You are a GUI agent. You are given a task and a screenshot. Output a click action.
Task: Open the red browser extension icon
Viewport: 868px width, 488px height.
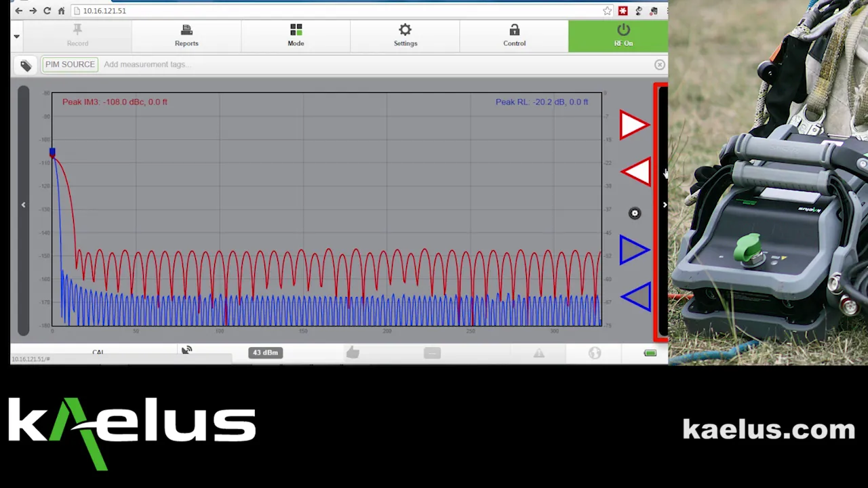(623, 11)
